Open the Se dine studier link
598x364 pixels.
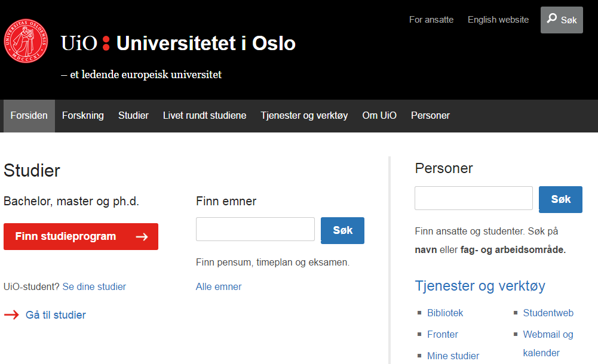coord(94,286)
